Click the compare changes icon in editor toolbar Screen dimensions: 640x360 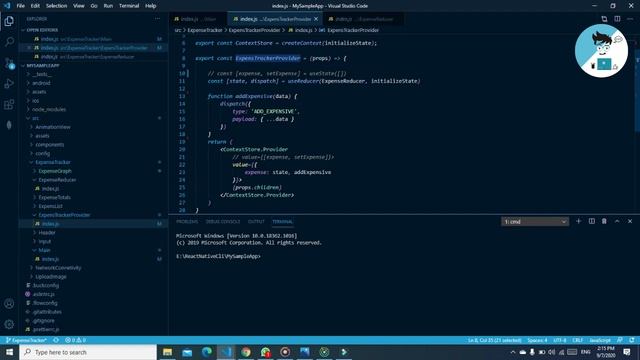604,19
